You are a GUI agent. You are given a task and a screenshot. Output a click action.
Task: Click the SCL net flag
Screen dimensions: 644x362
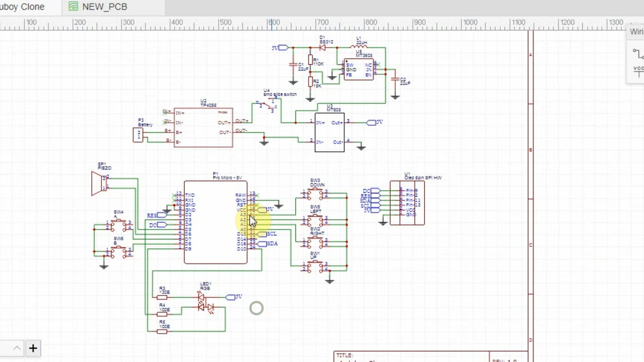(x=263, y=234)
